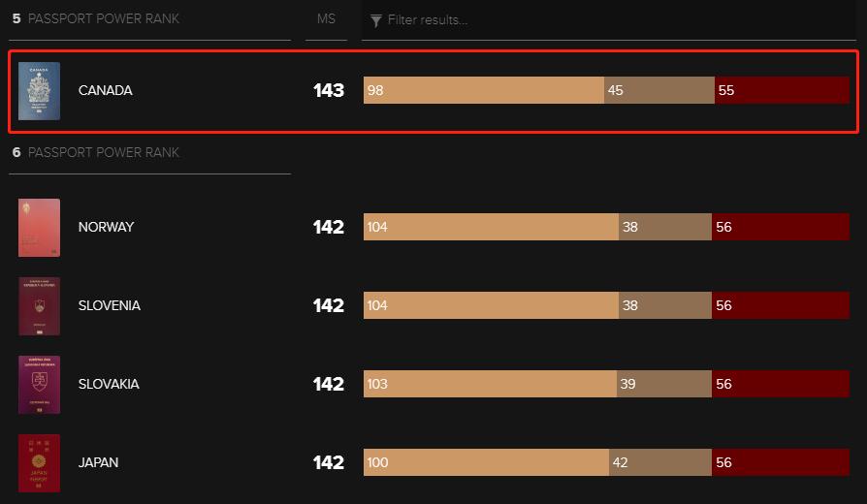The width and height of the screenshot is (867, 504).
Task: Open the JAPAN country entry
Action: point(98,463)
